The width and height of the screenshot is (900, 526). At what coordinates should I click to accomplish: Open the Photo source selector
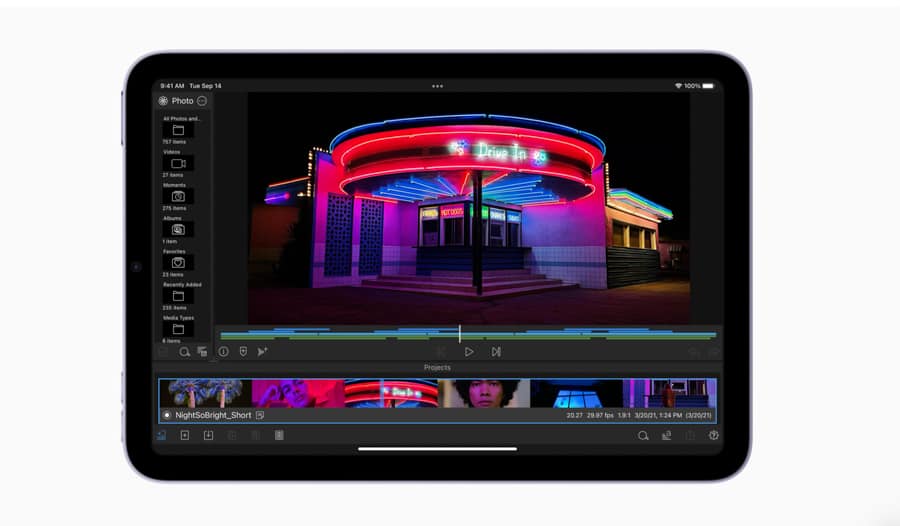click(x=176, y=101)
